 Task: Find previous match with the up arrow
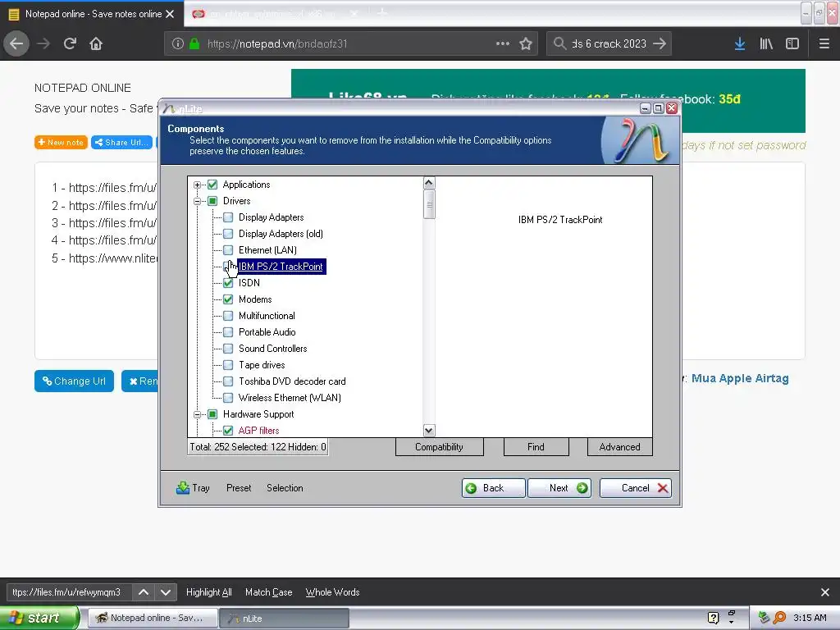144,592
